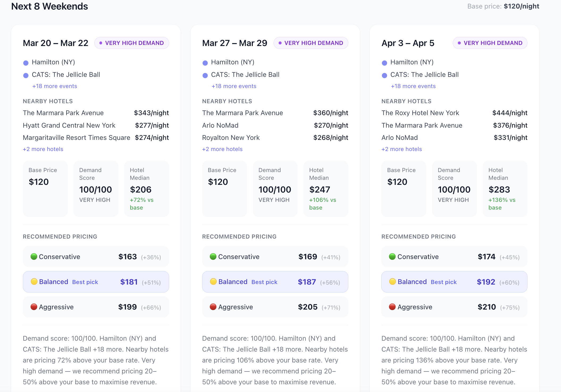Click the +136% vs base indicator

[x=502, y=203]
